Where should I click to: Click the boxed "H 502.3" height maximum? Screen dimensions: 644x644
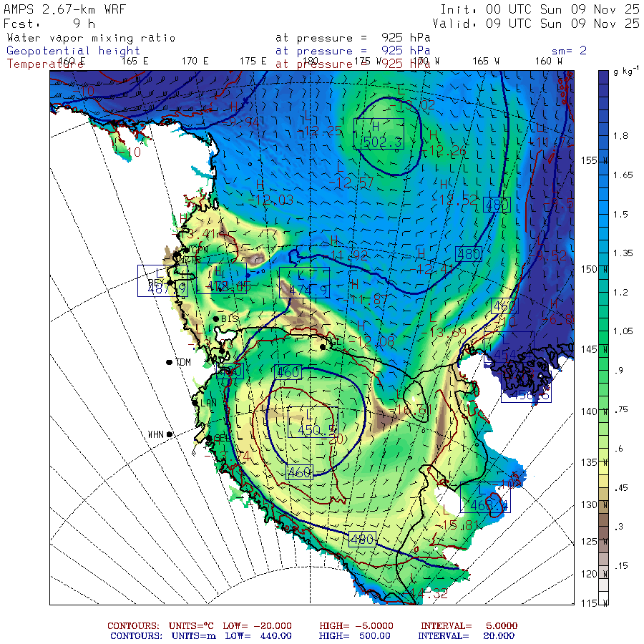click(x=379, y=134)
